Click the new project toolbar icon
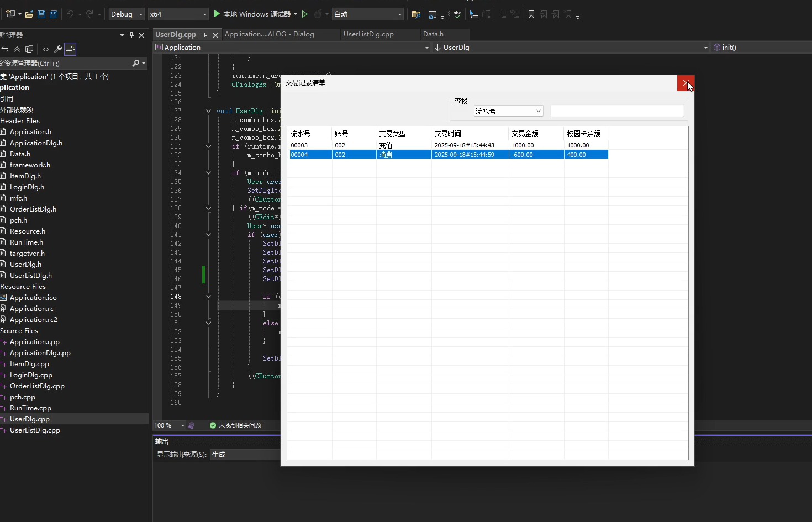 (10, 14)
